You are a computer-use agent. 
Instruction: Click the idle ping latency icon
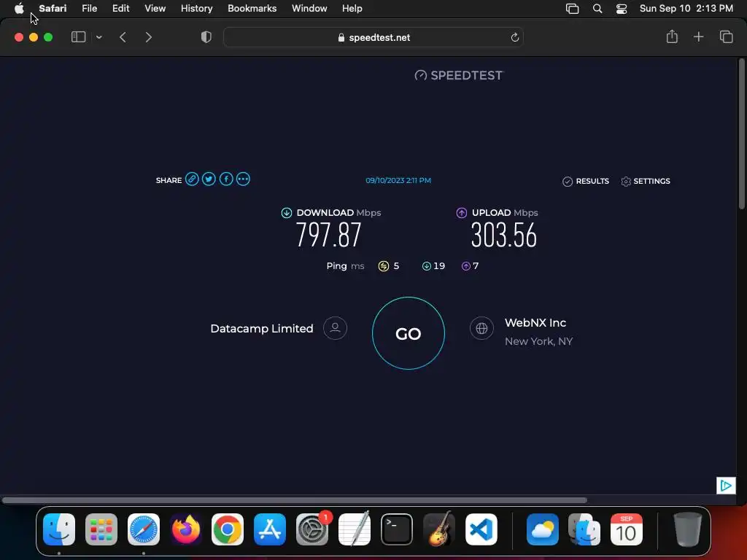384,266
